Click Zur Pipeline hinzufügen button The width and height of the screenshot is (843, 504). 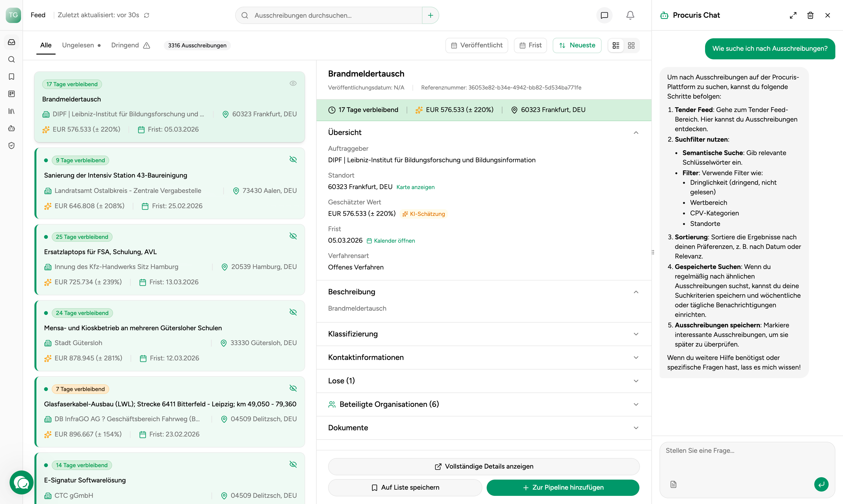(563, 487)
